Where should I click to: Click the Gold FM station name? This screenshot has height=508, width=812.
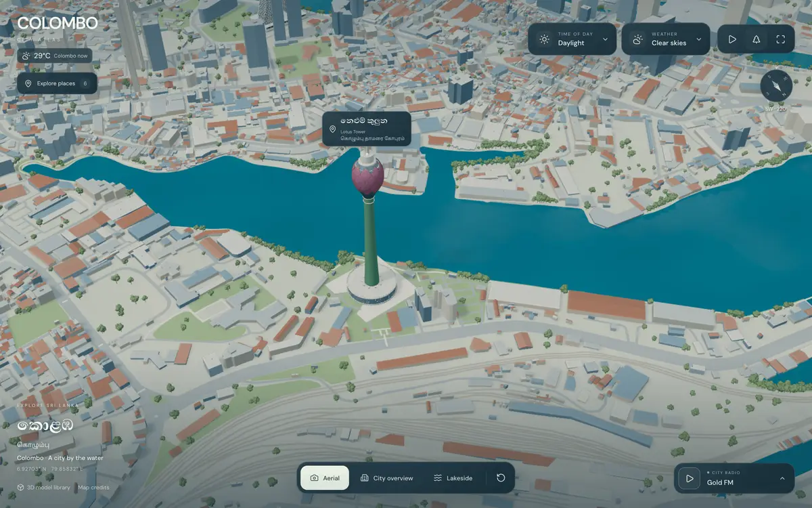coord(720,482)
